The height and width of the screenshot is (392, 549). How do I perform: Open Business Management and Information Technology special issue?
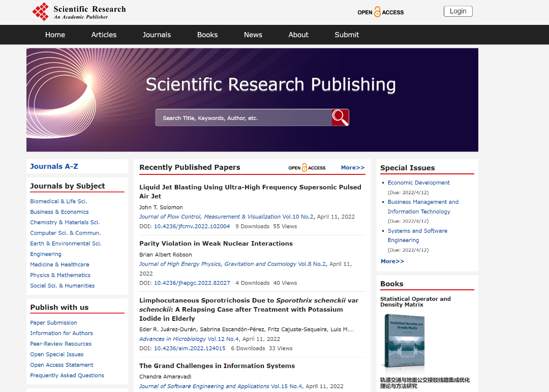point(423,207)
